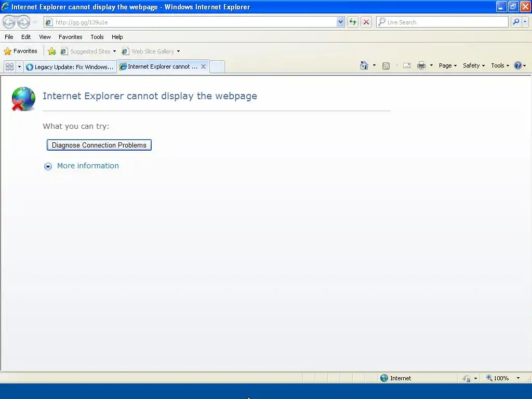
Task: Click the globe error icon
Action: 23,99
